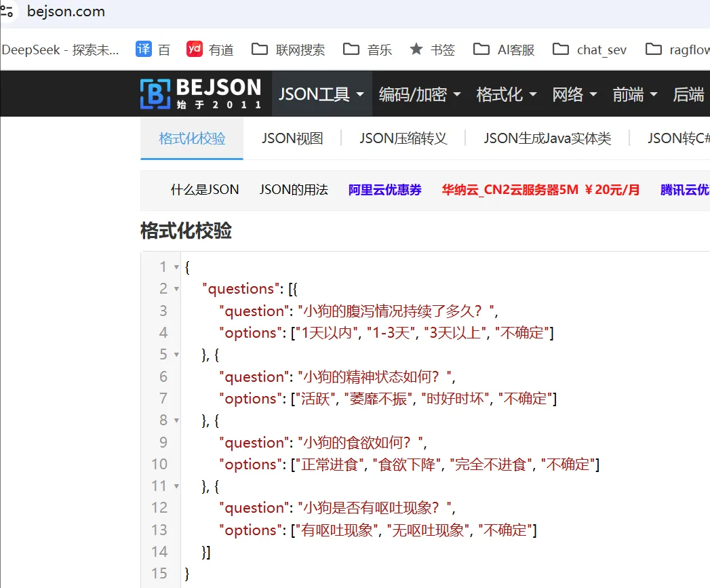Viewport: 710px width, 588px height.
Task: Expand the 前端 menu
Action: point(635,94)
